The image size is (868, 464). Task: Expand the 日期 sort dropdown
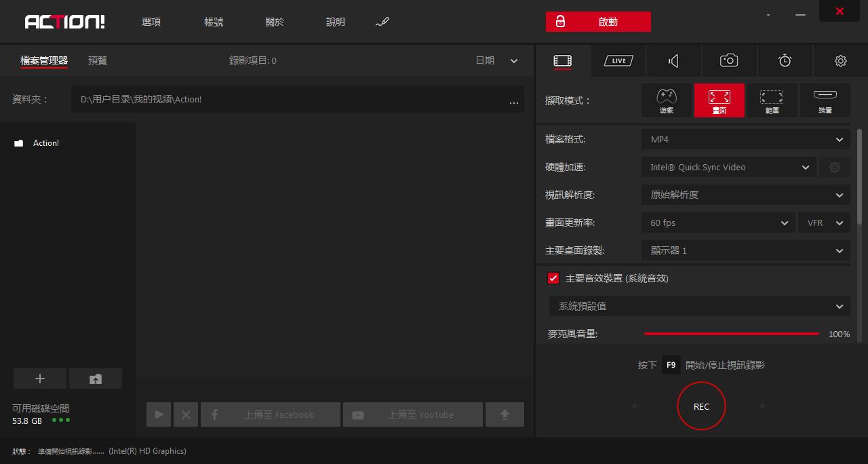click(496, 60)
